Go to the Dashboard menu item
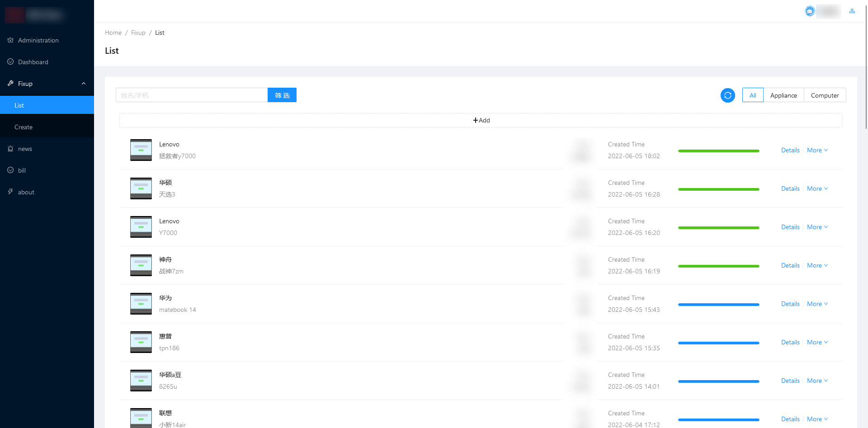The width and height of the screenshot is (868, 428). tap(47, 62)
